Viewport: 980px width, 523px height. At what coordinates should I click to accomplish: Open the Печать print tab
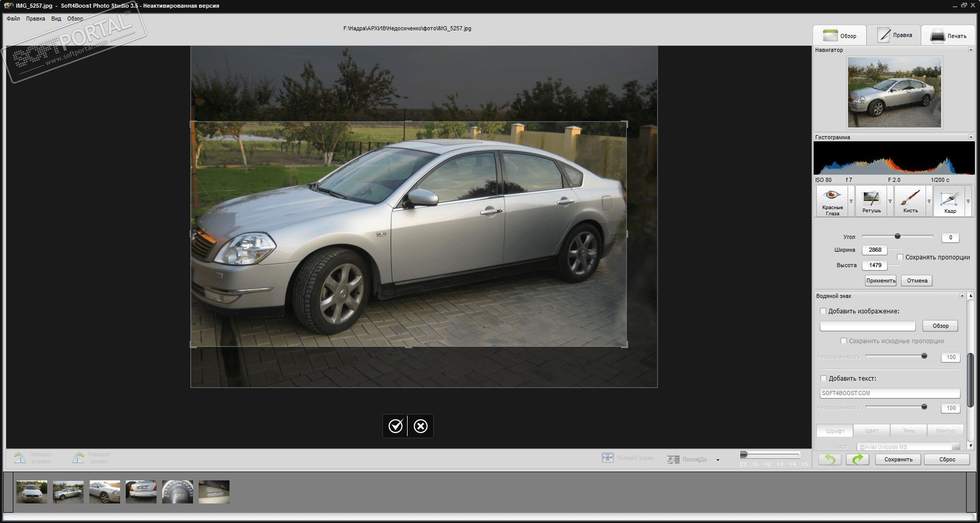tap(948, 35)
